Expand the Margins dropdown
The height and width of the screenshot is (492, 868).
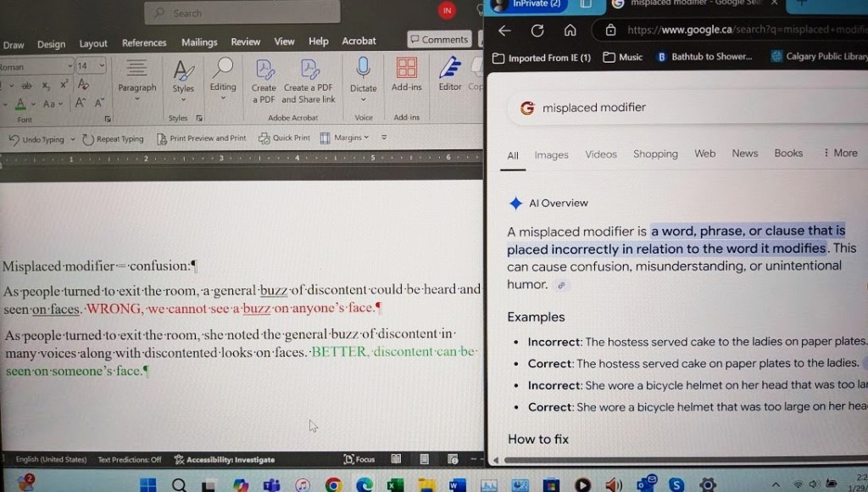pyautogui.click(x=365, y=137)
